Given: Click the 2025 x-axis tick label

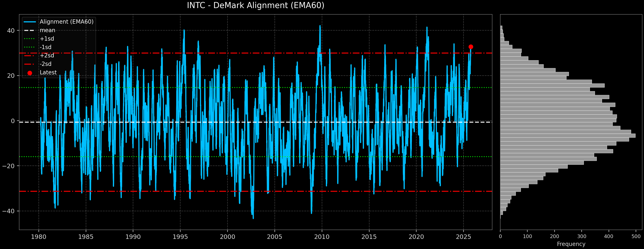Looking at the screenshot, I should 464,237.
